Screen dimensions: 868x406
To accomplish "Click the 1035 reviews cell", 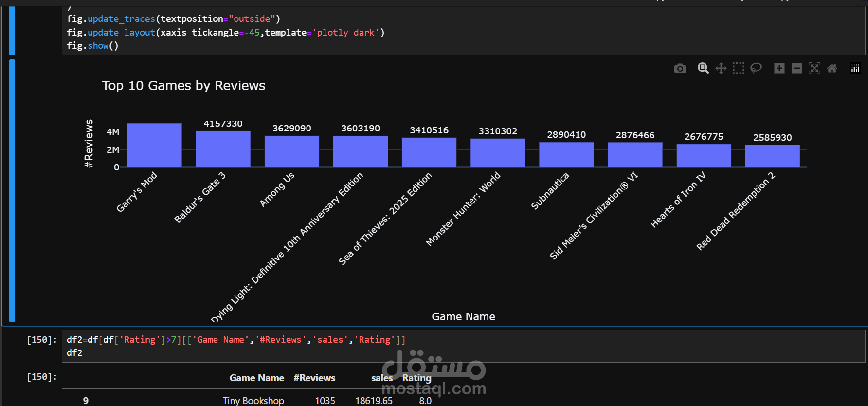I will (x=325, y=401).
